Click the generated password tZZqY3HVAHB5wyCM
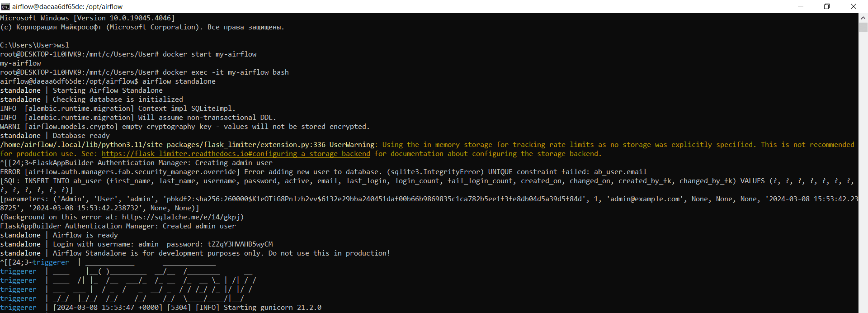This screenshot has width=868, height=313. coord(240,244)
